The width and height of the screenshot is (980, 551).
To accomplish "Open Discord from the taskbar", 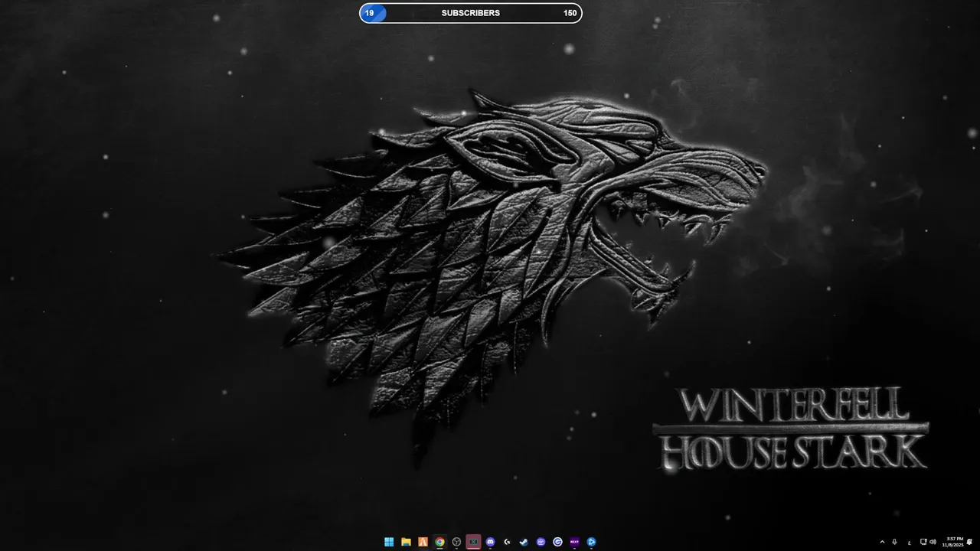I will coord(490,542).
